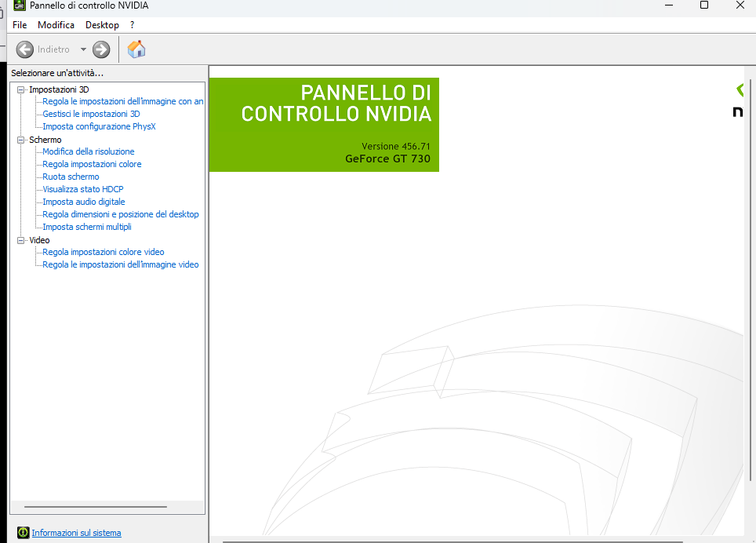Open Gestisci le impostazioni 3D
Viewport: 756px width, 543px height.
point(91,114)
